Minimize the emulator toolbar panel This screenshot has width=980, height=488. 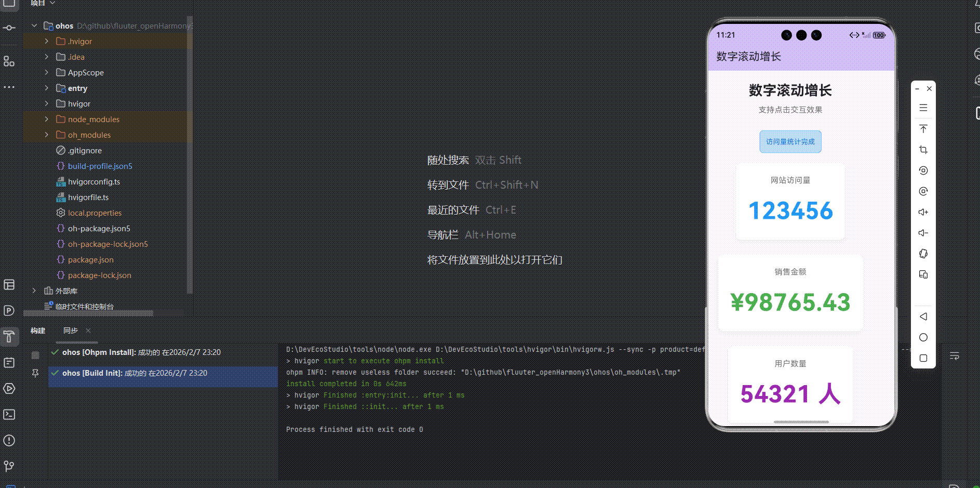(917, 89)
